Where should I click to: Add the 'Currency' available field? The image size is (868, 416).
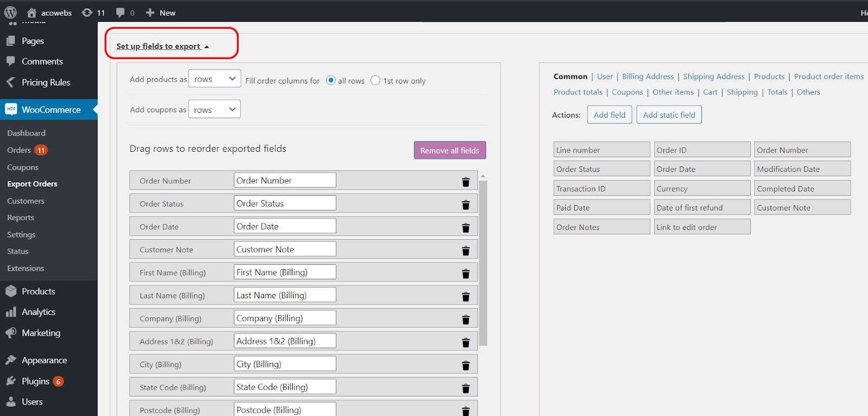coord(702,188)
